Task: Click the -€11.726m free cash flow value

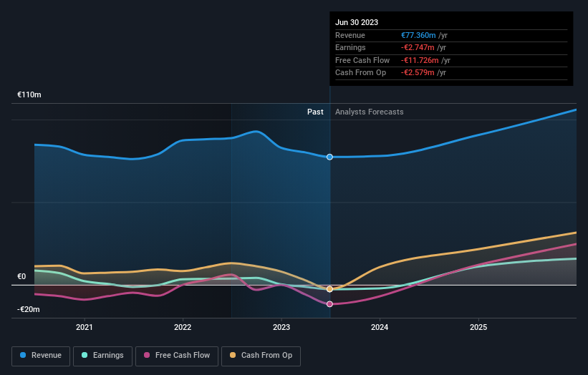Action: (420, 60)
